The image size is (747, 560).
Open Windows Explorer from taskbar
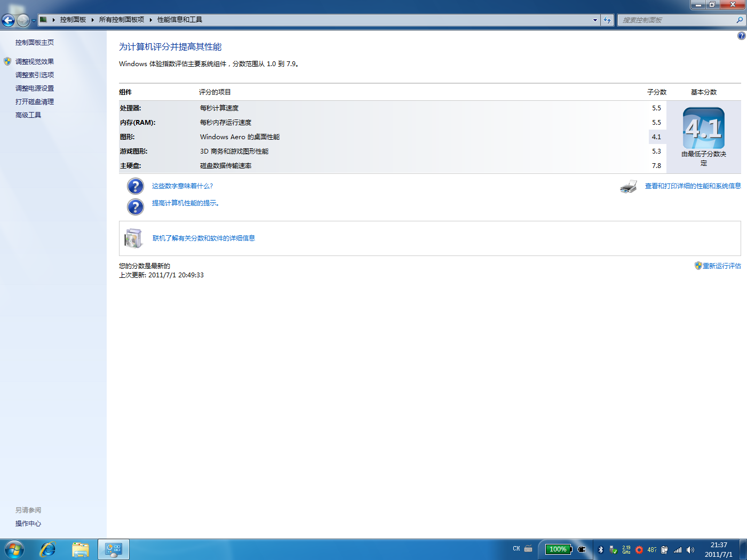pyautogui.click(x=81, y=549)
